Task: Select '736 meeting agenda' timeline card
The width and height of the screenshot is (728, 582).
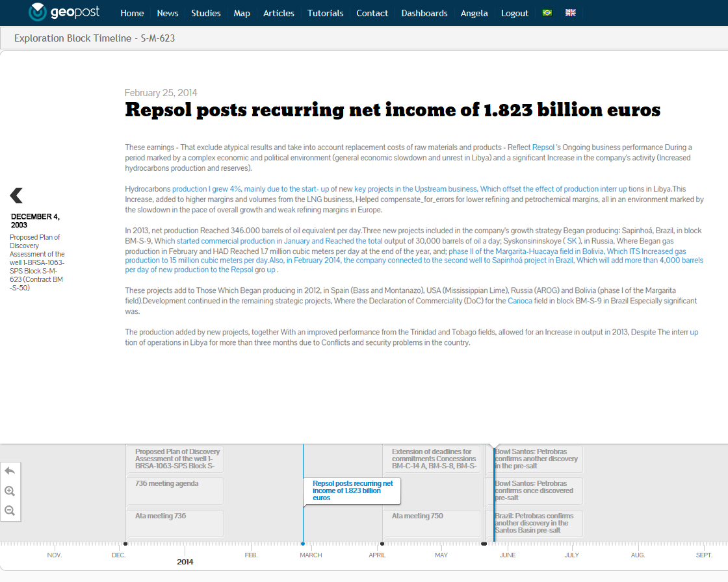Action: click(175, 490)
